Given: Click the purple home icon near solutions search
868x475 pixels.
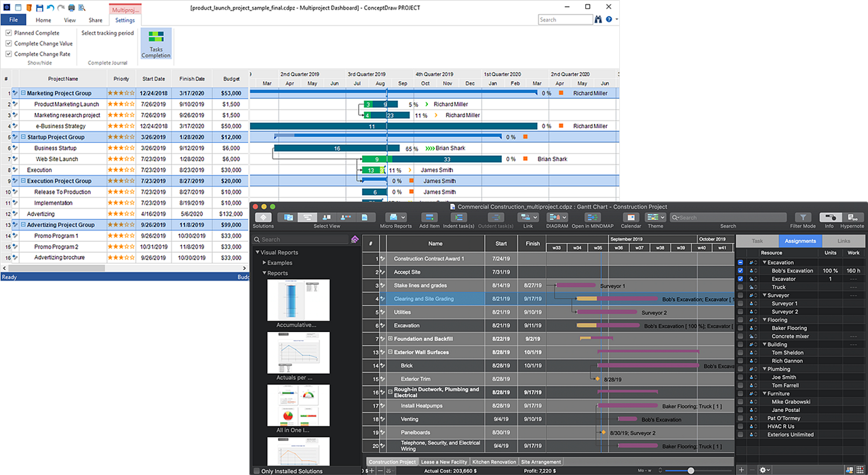Looking at the screenshot, I should click(x=355, y=239).
